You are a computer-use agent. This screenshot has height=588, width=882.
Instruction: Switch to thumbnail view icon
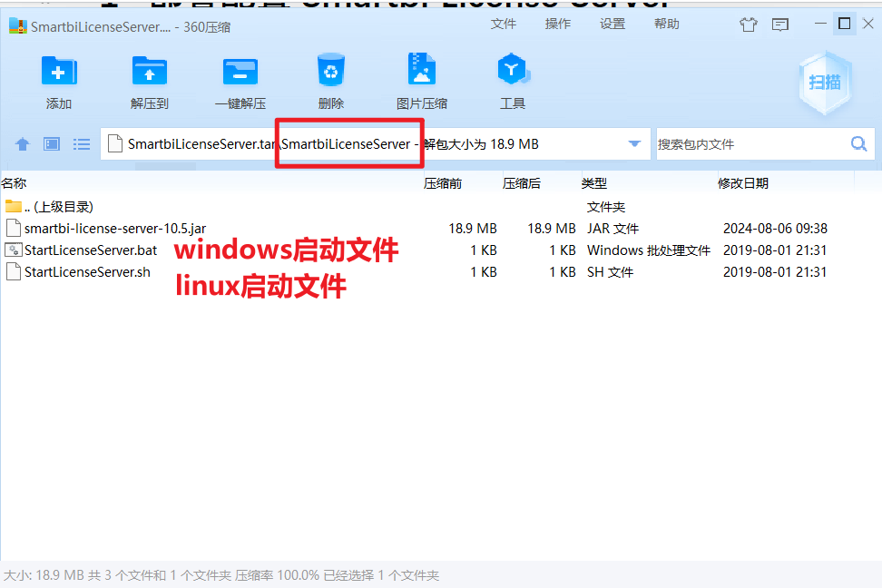coord(52,144)
